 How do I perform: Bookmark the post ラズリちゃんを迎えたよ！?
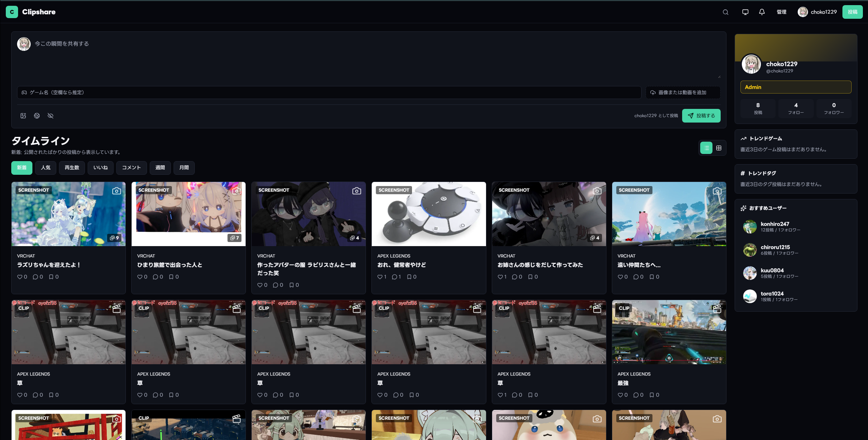(51, 277)
